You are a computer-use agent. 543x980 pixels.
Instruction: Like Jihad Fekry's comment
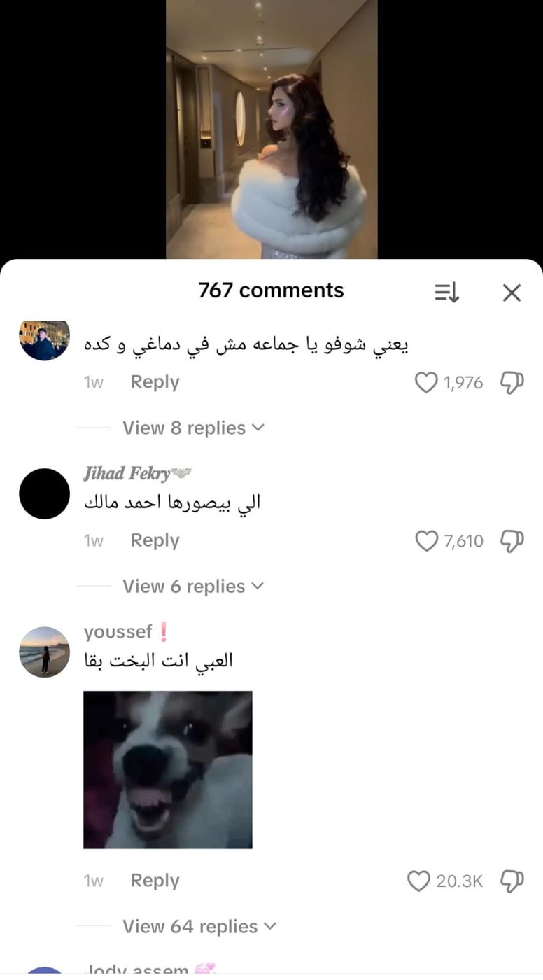426,540
